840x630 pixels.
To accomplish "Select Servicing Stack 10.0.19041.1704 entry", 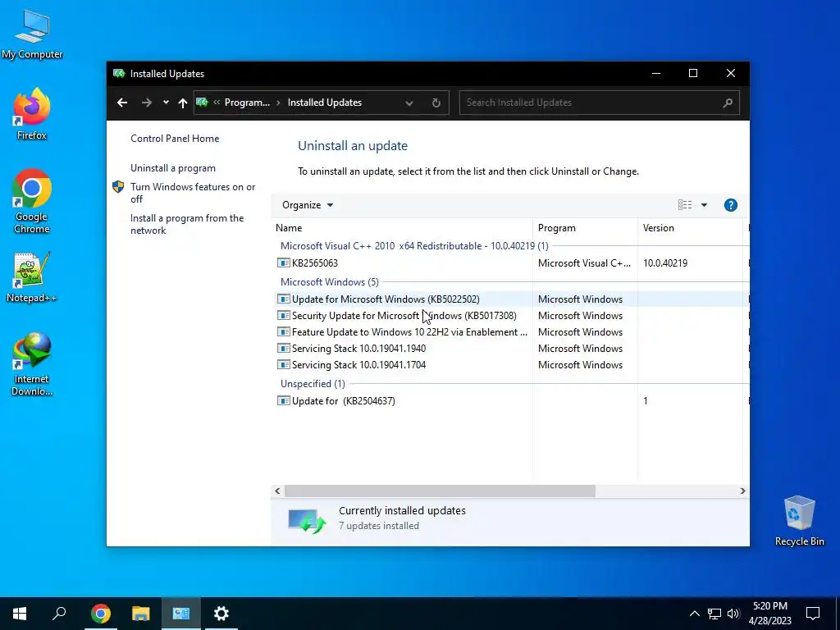I will [510, 365].
